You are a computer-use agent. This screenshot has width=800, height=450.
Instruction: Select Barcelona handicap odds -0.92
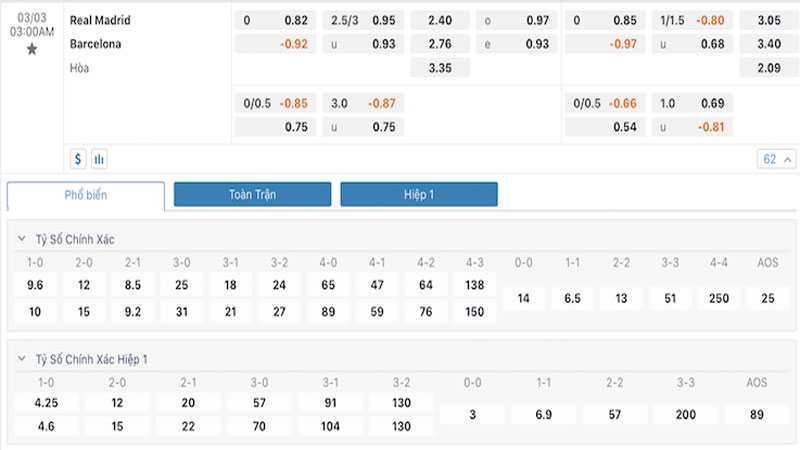276,44
